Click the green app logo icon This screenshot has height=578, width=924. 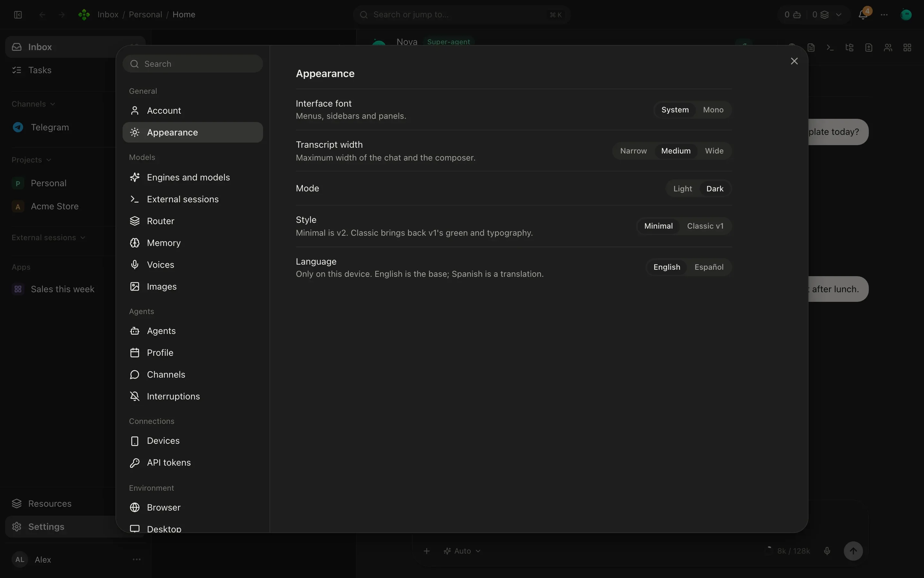click(84, 14)
